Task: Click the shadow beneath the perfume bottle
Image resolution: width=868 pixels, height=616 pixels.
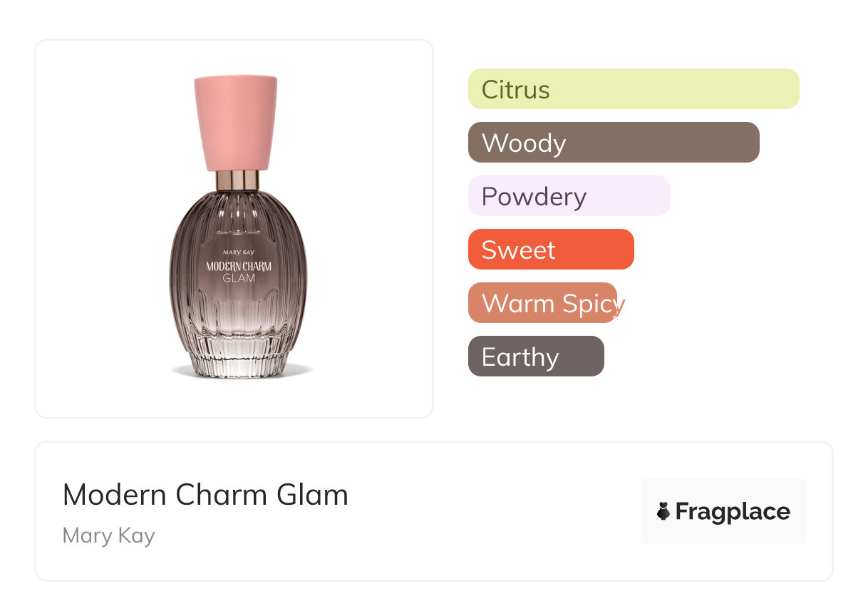Action: click(x=241, y=373)
